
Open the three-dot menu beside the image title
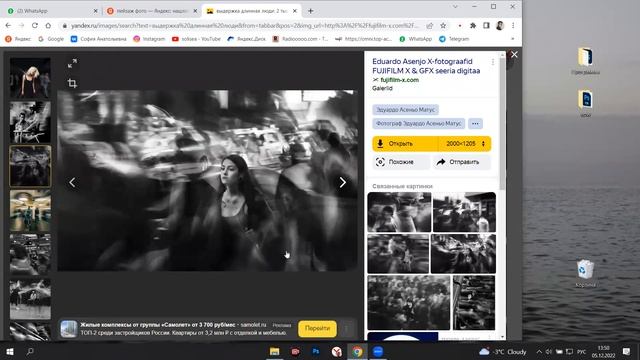(x=493, y=62)
